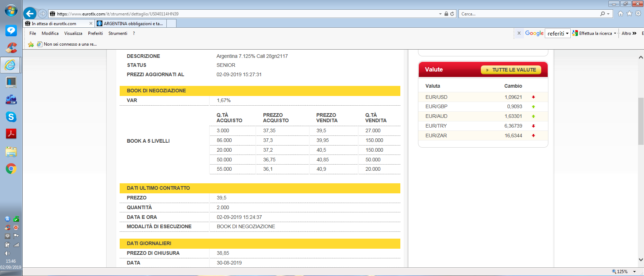Click the browser Back arrow button
Screen dimensions: 644x276
tap(30, 14)
